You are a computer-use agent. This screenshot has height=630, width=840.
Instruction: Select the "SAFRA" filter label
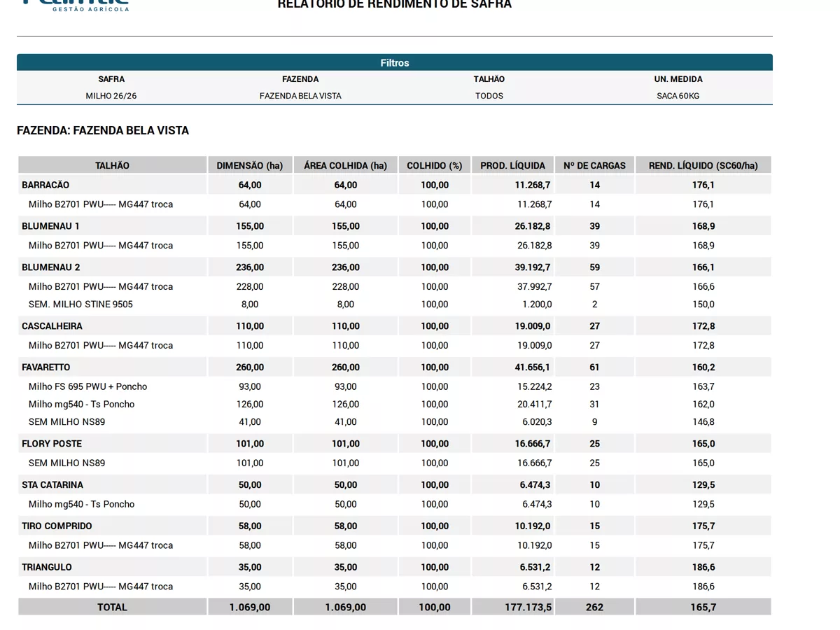point(111,79)
